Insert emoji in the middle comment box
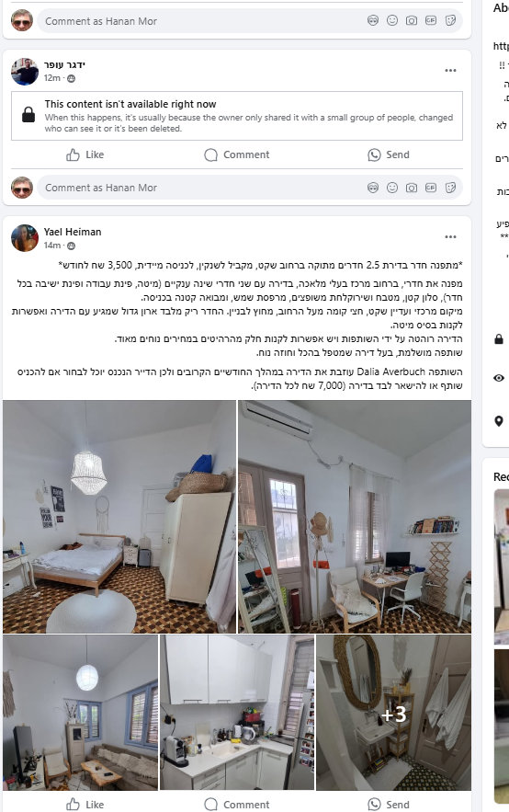509x812 pixels. pyautogui.click(x=392, y=188)
